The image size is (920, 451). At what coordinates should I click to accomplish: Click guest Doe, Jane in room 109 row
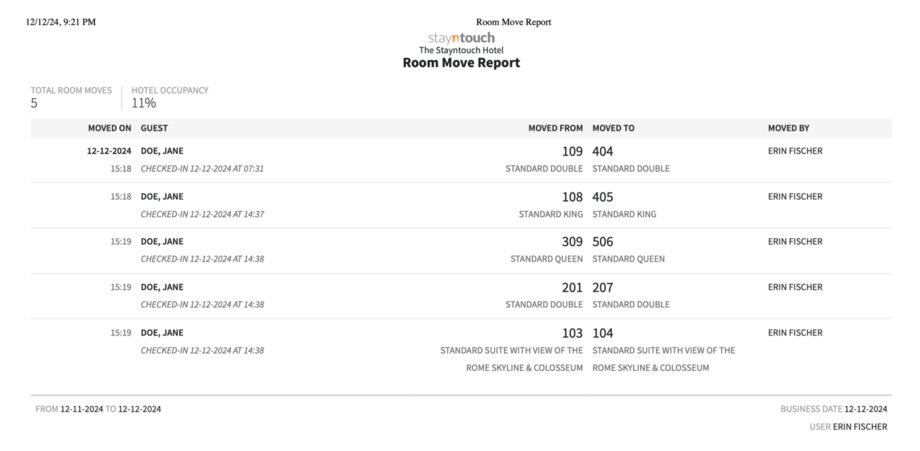(x=162, y=151)
